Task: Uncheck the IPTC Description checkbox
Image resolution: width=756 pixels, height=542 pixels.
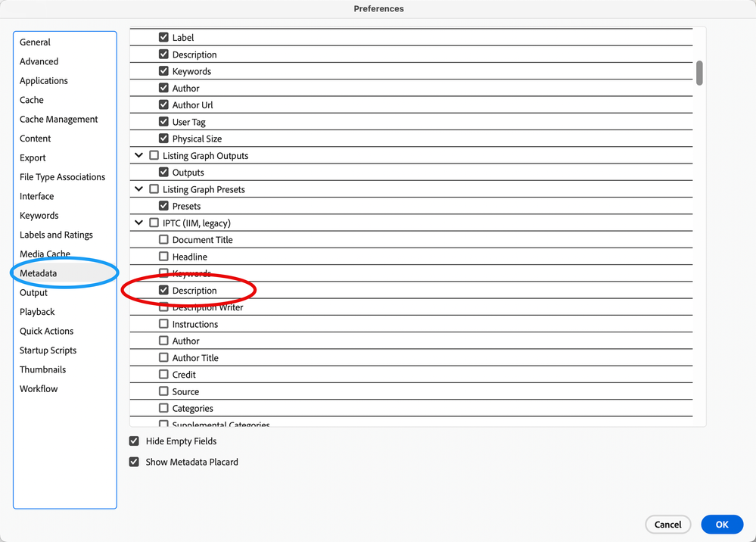Action: 163,291
